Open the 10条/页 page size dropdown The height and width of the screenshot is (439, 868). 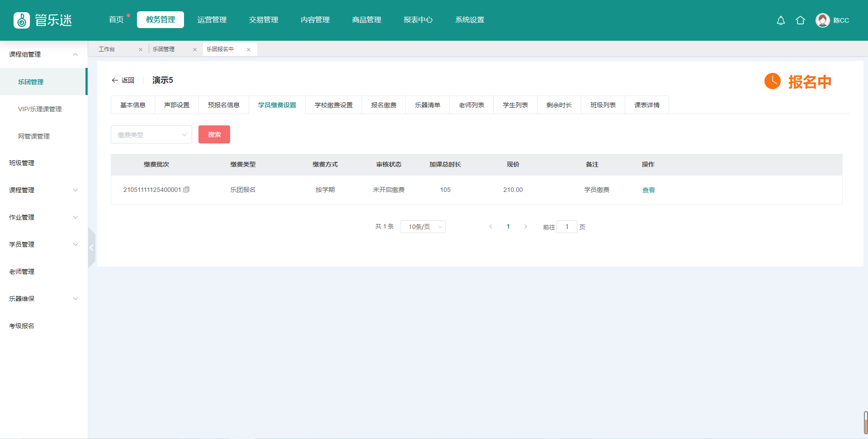423,227
